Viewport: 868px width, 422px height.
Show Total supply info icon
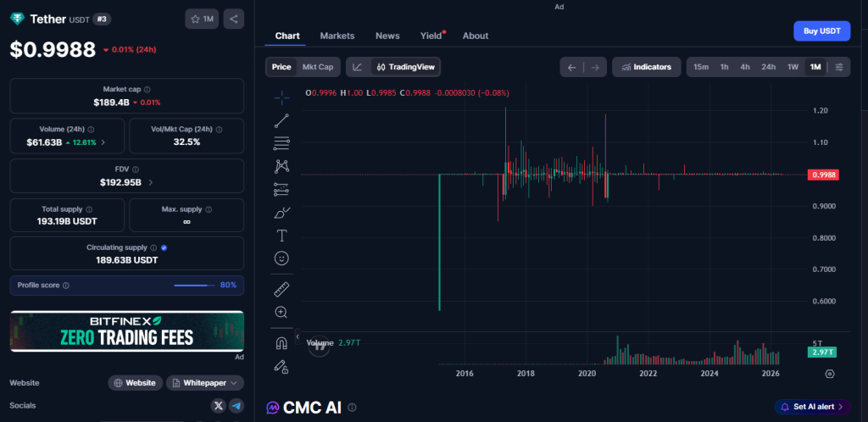point(89,209)
